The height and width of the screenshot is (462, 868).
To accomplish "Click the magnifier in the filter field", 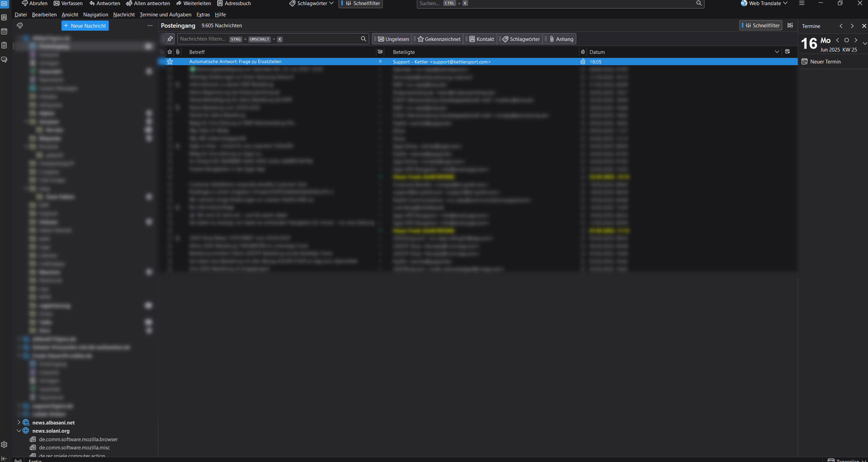I will tap(363, 39).
